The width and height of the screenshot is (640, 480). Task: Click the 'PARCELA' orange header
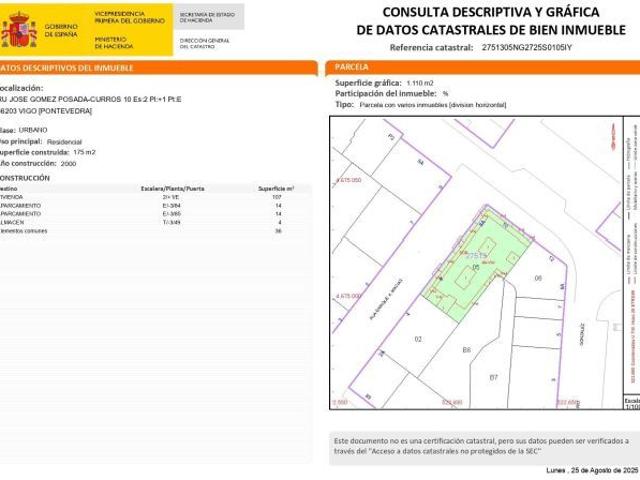point(482,67)
